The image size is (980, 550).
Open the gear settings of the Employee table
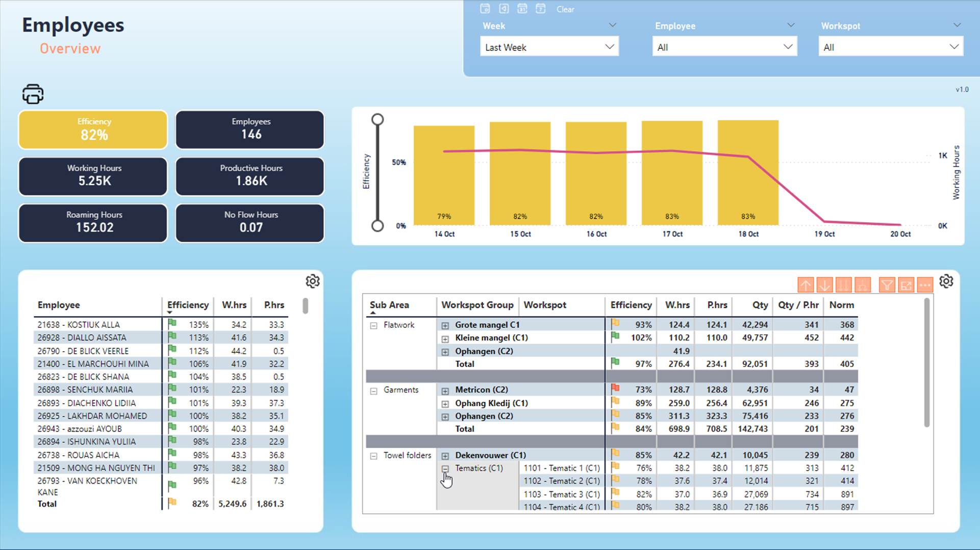click(312, 281)
